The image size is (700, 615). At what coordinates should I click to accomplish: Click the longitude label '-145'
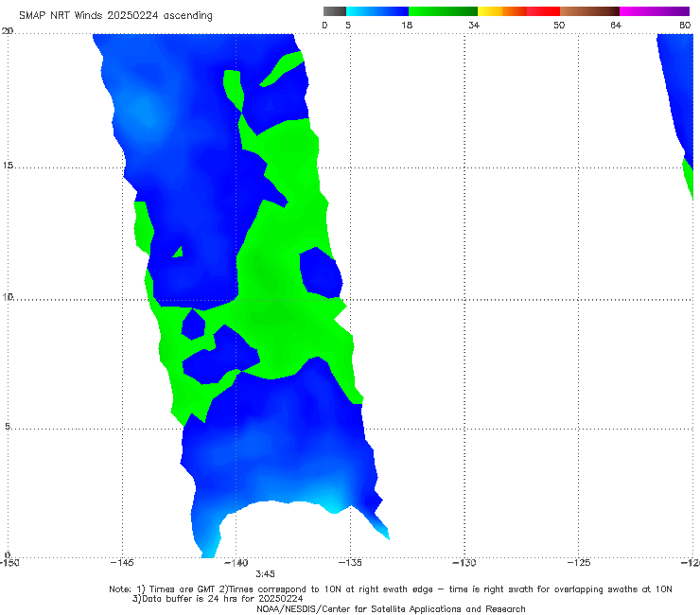coord(122,562)
